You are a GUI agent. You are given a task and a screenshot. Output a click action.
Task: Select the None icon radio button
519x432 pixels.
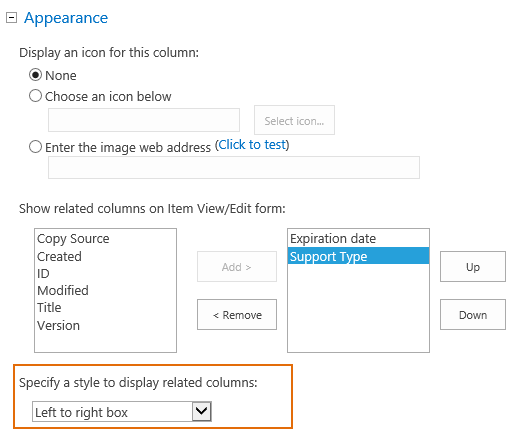tap(35, 75)
